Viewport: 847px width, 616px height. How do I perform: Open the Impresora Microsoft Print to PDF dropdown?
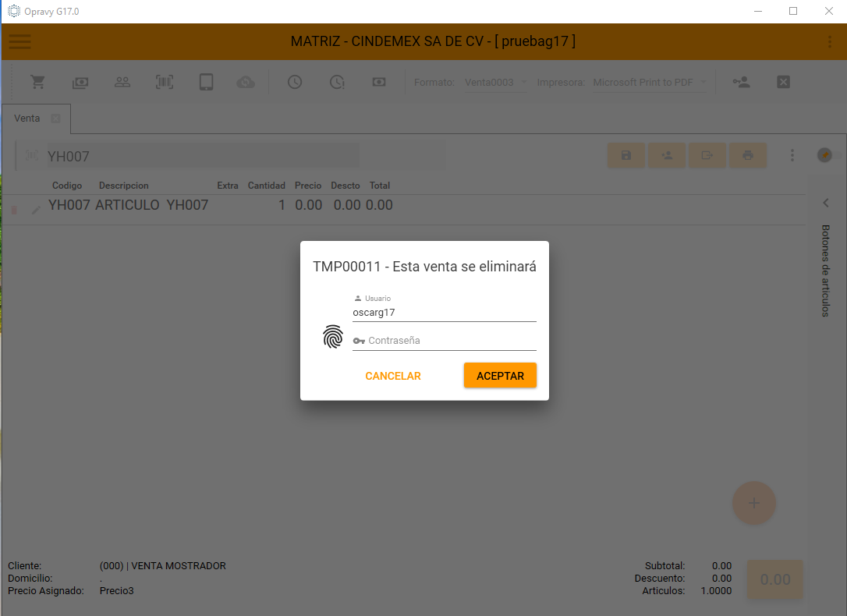tap(650, 82)
